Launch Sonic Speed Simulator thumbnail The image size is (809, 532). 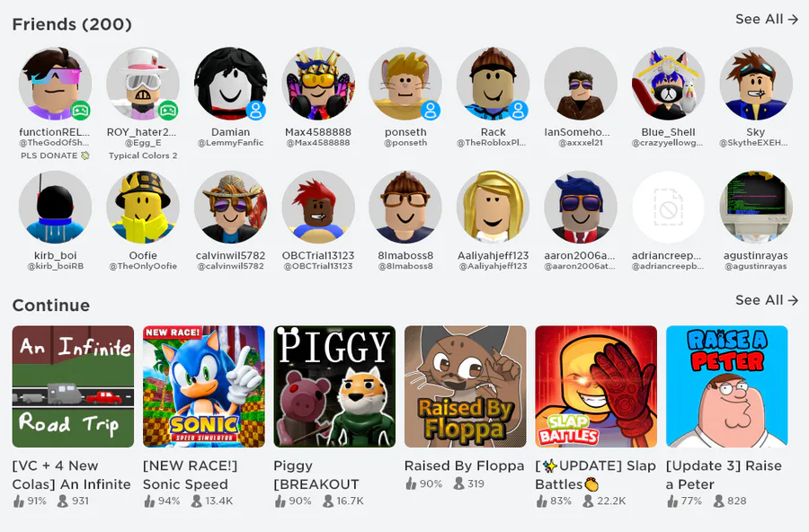click(204, 386)
